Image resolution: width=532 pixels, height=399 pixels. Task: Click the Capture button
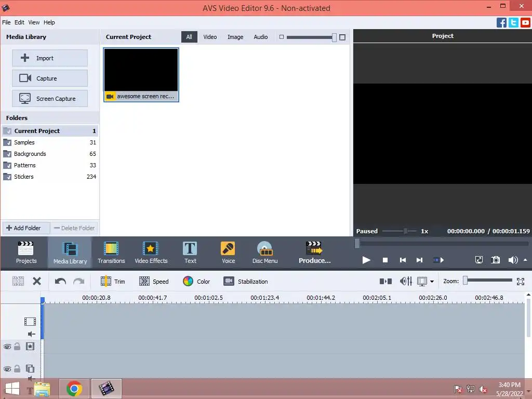point(50,78)
